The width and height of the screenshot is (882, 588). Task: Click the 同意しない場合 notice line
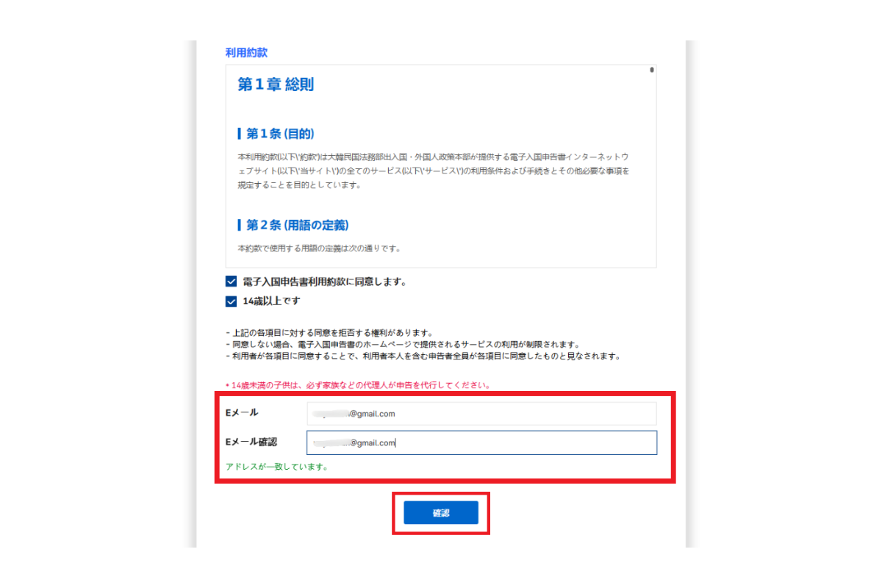coord(403,345)
